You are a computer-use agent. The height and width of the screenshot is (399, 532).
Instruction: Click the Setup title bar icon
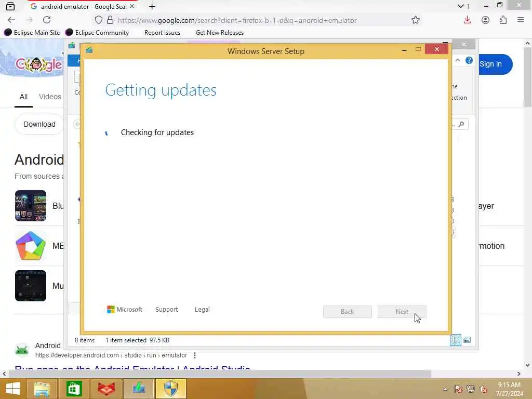(89, 50)
